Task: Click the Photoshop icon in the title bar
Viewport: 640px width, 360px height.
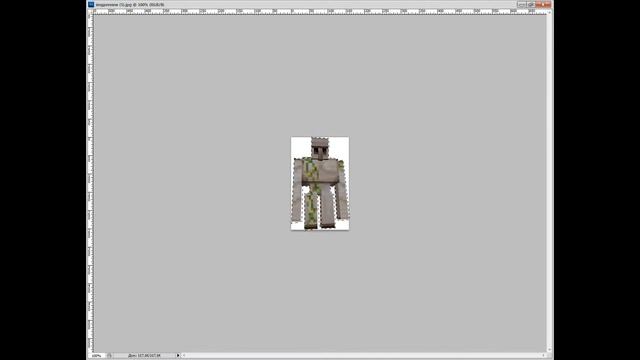Action: click(x=91, y=4)
